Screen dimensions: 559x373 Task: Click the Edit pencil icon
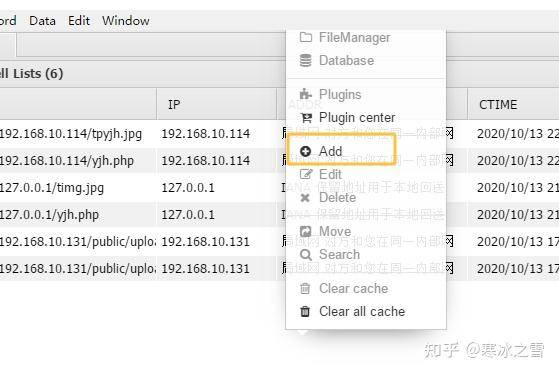[x=306, y=174]
